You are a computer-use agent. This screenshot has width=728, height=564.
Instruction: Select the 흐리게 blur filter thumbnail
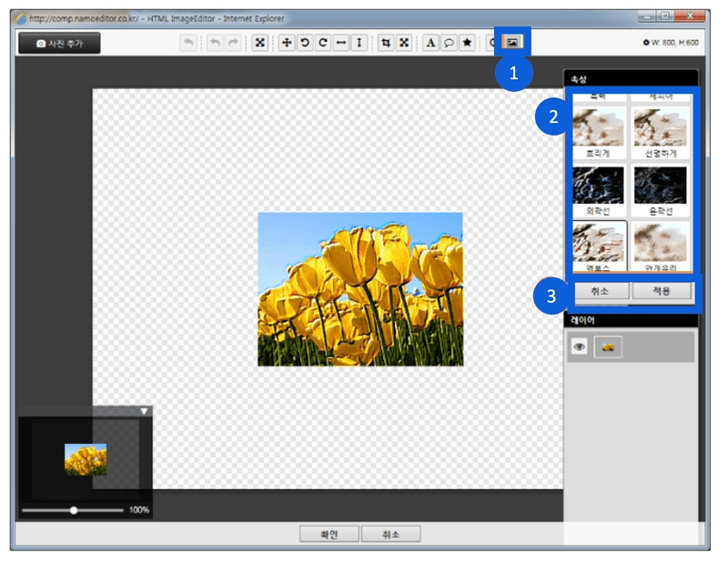click(x=599, y=128)
